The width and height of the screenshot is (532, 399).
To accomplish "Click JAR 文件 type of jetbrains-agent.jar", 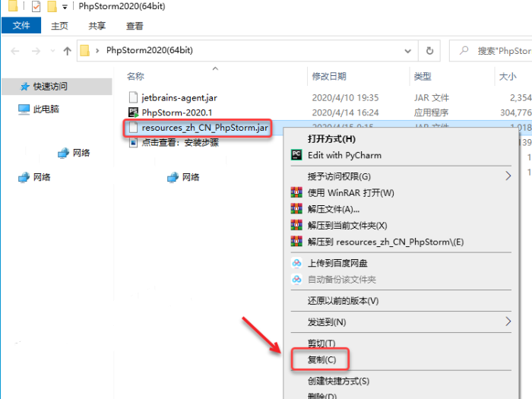I will pyautogui.click(x=431, y=98).
